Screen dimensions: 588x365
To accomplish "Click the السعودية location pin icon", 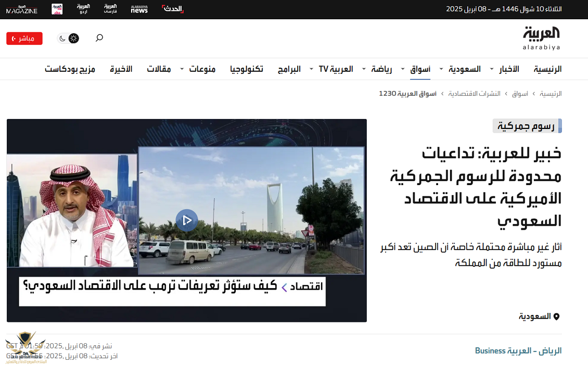I will (x=556, y=316).
